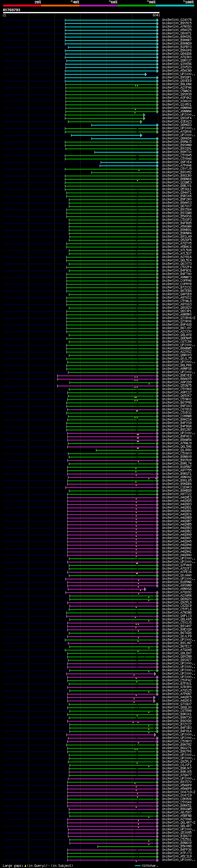Select the UniRef100_Q10MX1 label
This screenshot has height=868, width=197.
(177, 104)
